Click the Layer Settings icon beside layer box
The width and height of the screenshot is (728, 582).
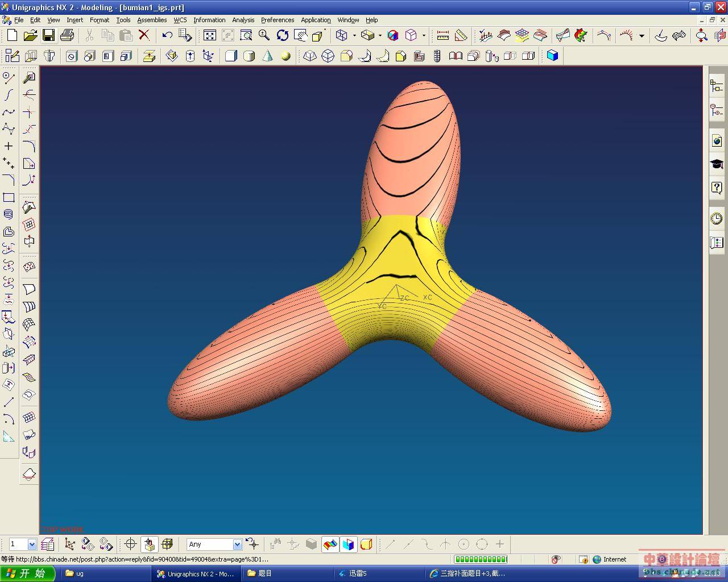pos(47,544)
